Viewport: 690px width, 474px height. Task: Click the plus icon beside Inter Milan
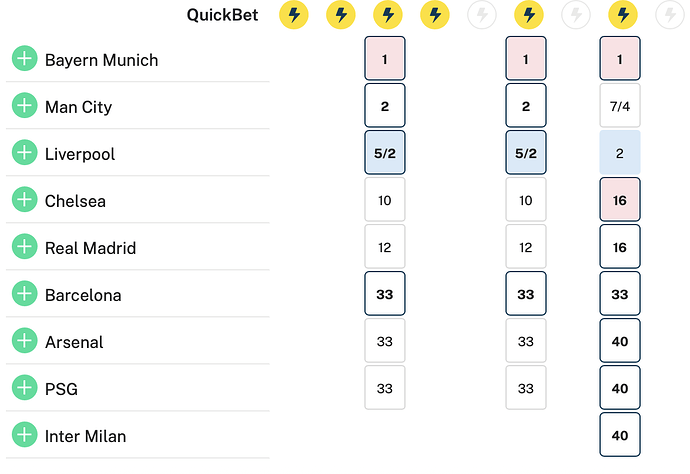pyautogui.click(x=25, y=435)
